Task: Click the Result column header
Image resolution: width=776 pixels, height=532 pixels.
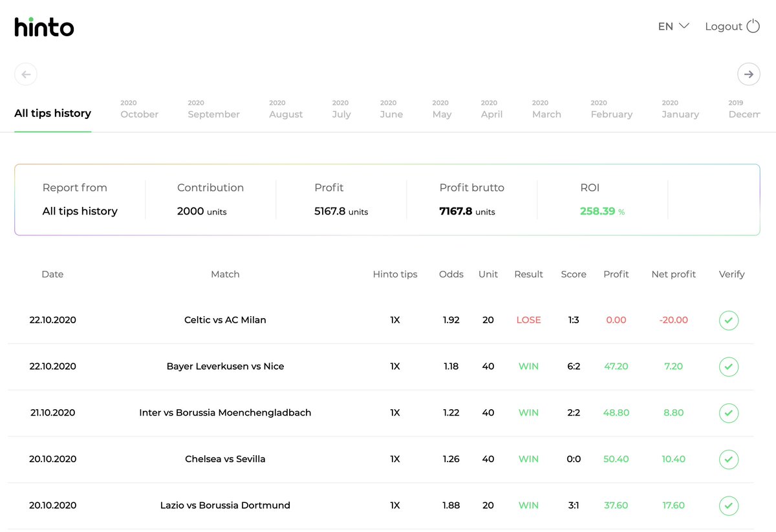Action: 529,274
